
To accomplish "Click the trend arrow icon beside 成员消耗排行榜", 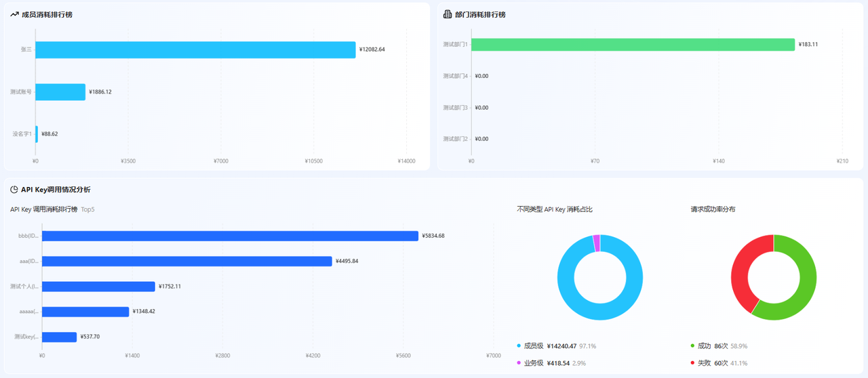I will tap(14, 14).
